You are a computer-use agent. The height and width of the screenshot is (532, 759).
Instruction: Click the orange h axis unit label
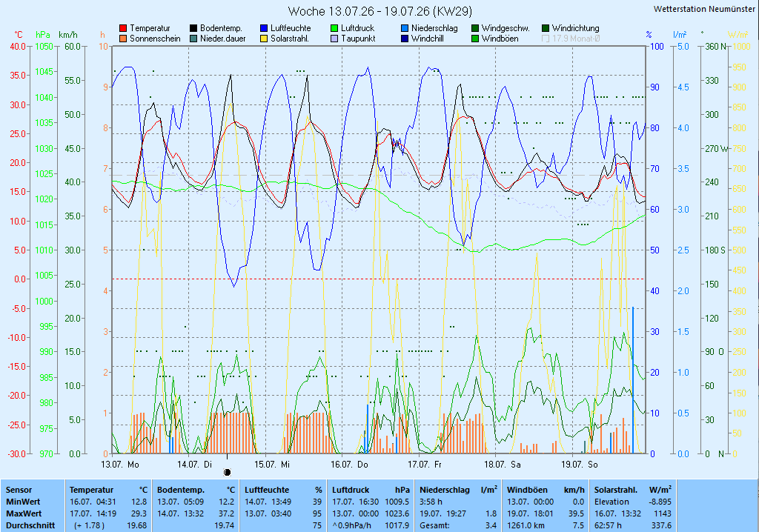click(102, 35)
